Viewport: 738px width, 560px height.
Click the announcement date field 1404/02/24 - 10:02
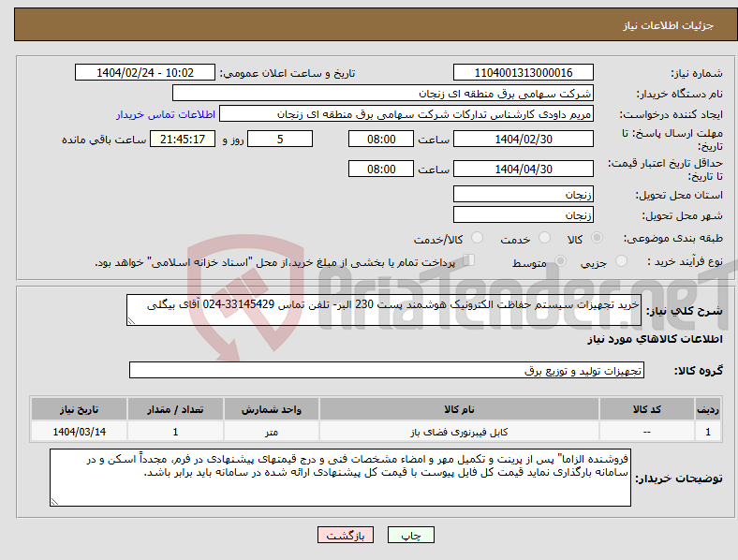coord(145,72)
